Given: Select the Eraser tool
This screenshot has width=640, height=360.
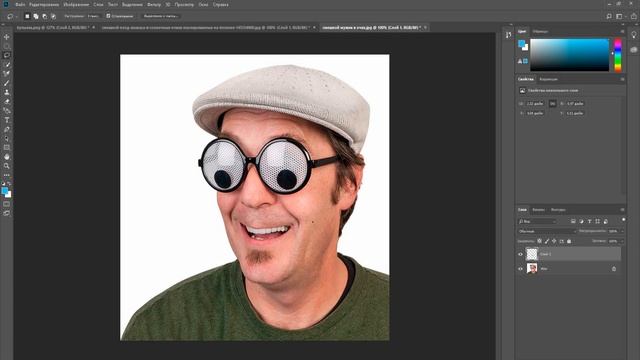Looking at the screenshot, I should click(x=7, y=102).
